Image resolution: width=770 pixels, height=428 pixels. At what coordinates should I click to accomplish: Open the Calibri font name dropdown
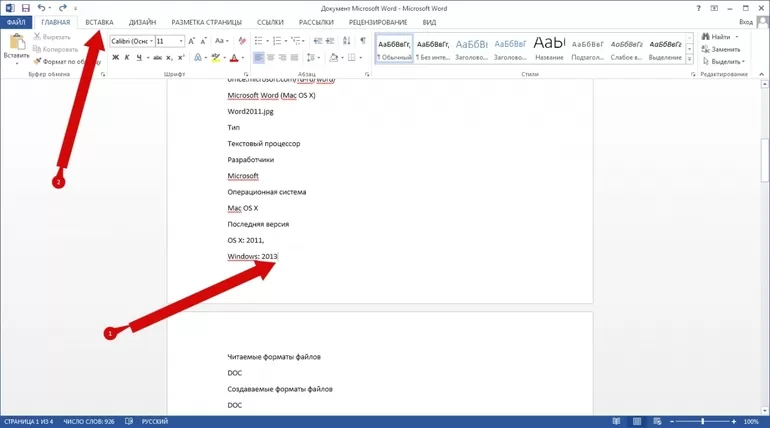151,41
